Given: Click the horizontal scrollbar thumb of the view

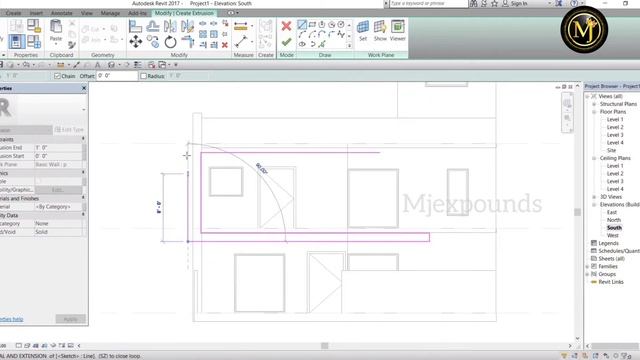Looking at the screenshot, I should 324,346.
